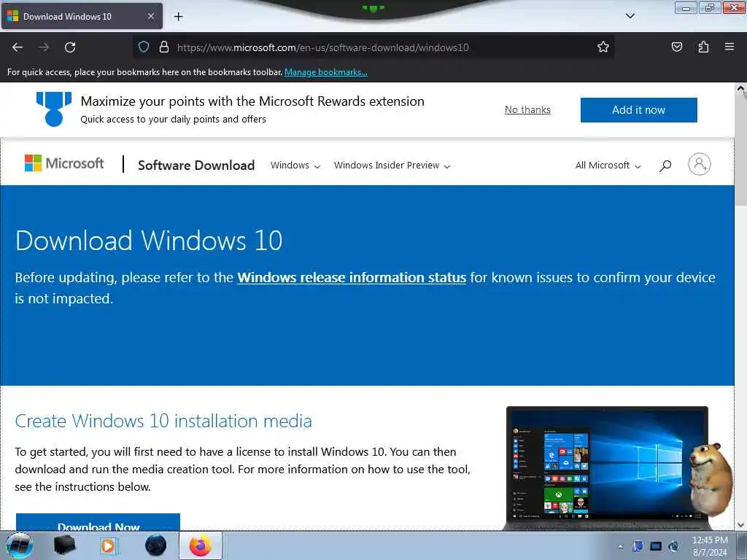This screenshot has height=560, width=747.
Task: Expand the All Microsoft dropdown
Action: pyautogui.click(x=608, y=166)
